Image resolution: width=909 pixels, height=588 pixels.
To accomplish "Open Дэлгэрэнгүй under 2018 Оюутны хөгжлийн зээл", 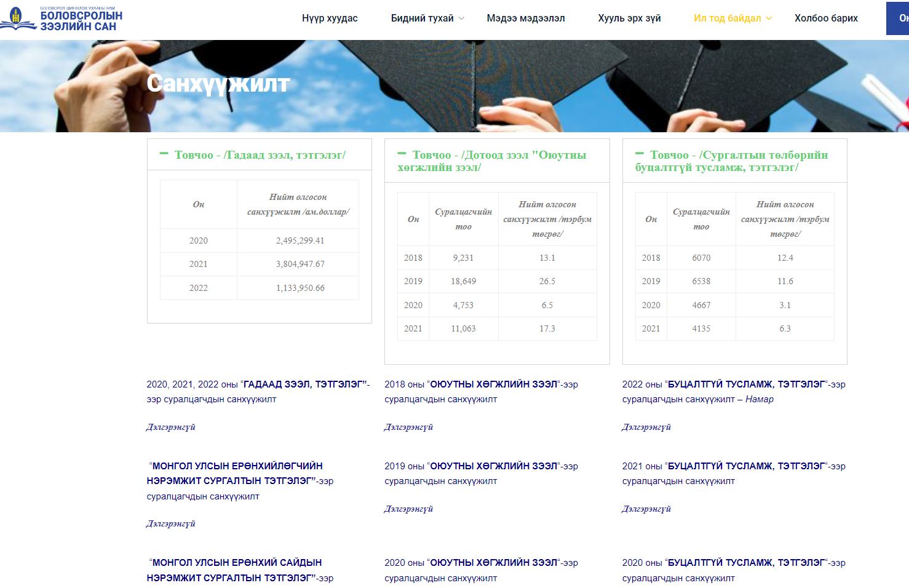I will [409, 427].
